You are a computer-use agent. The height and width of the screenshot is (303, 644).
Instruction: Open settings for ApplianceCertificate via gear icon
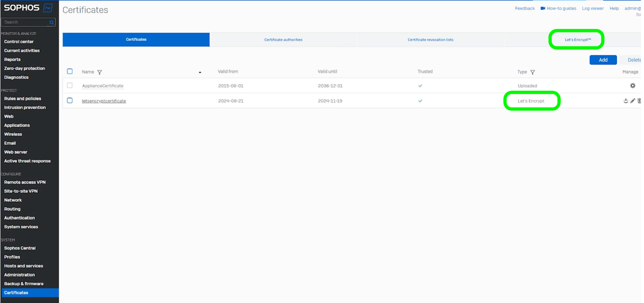(632, 85)
